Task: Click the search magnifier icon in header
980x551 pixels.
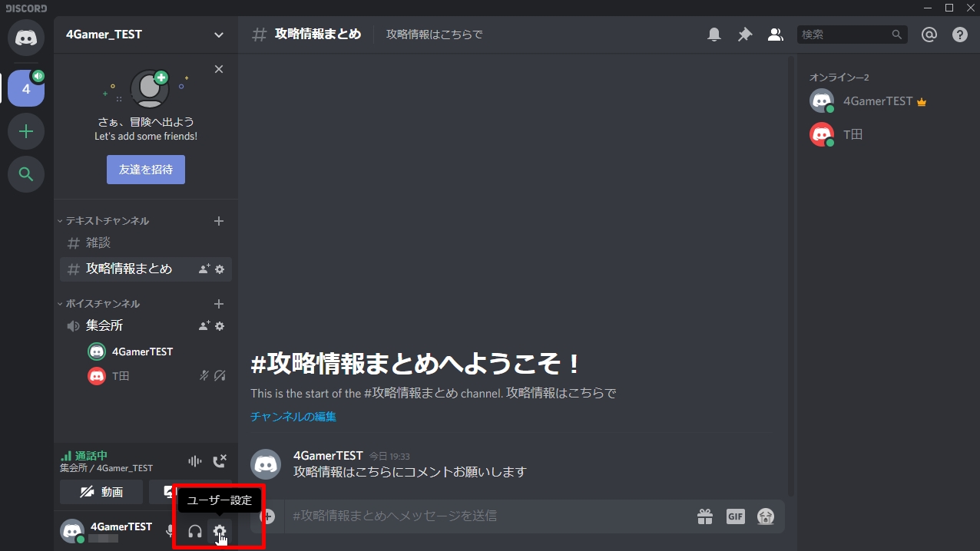Action: [x=896, y=35]
